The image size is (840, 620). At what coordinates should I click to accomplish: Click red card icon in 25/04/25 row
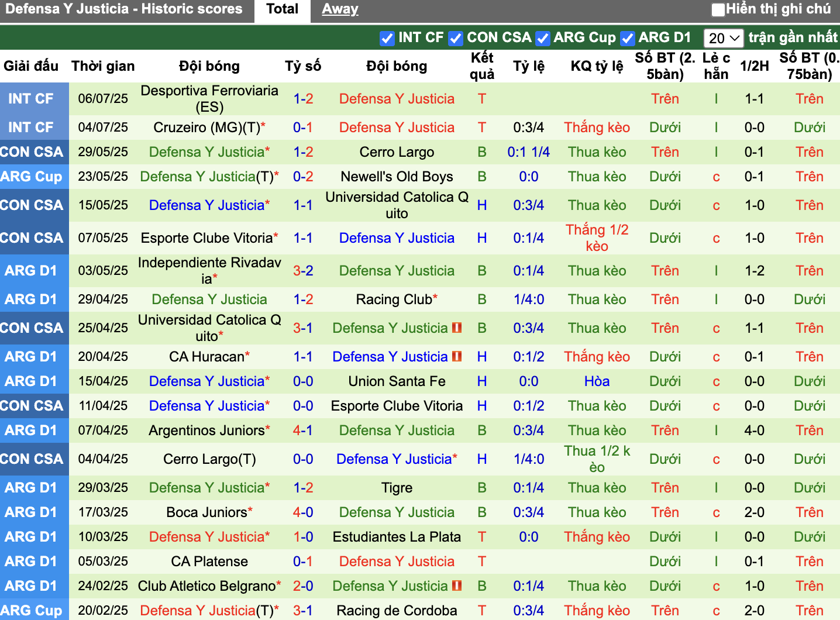click(457, 328)
